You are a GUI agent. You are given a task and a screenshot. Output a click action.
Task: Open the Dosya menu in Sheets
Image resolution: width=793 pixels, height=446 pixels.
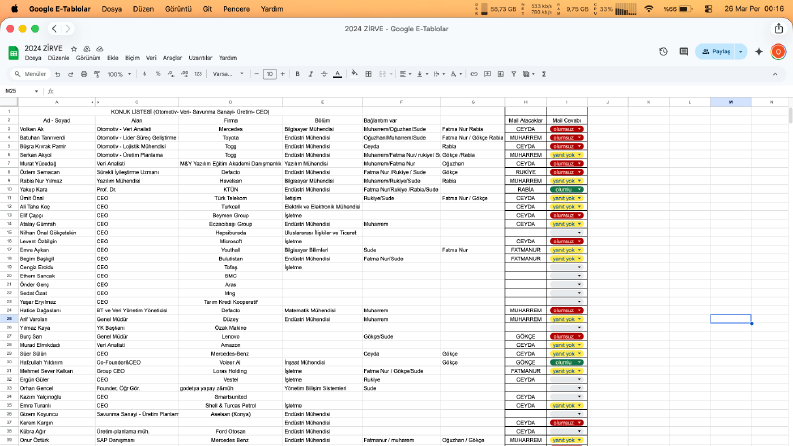coord(33,58)
